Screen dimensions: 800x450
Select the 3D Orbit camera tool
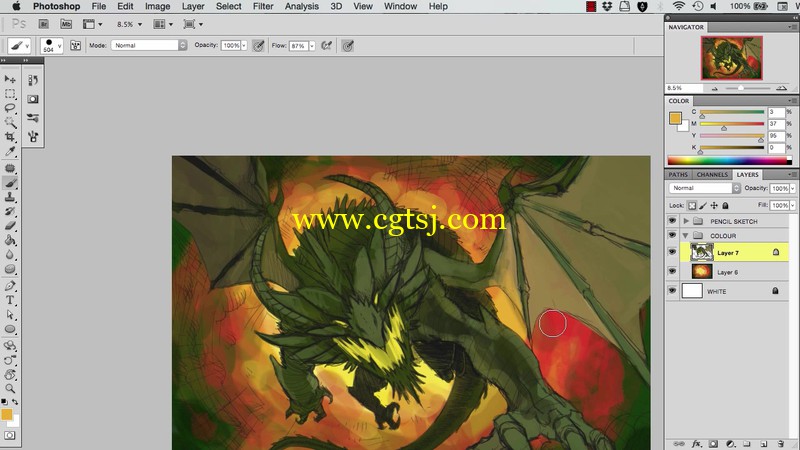(10, 360)
